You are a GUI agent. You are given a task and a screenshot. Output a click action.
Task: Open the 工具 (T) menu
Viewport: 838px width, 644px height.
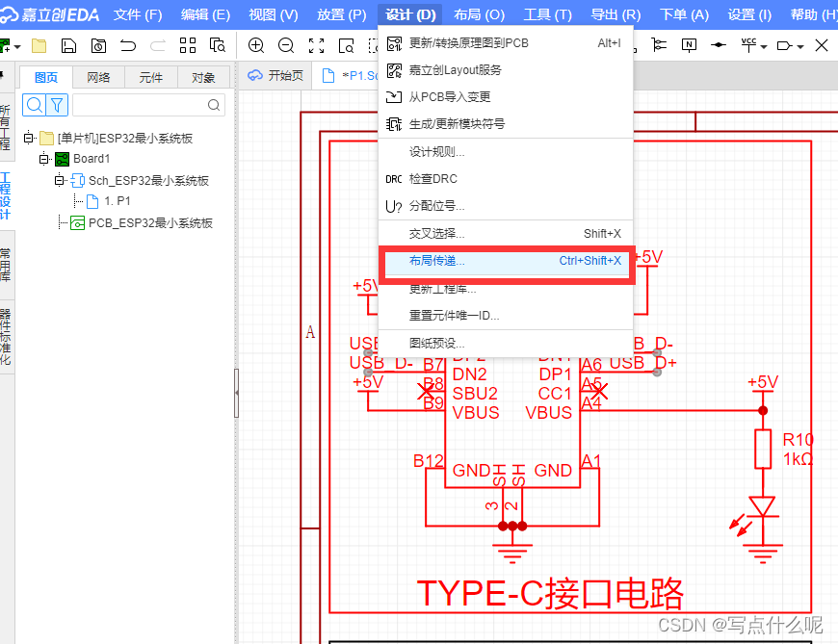click(x=547, y=14)
